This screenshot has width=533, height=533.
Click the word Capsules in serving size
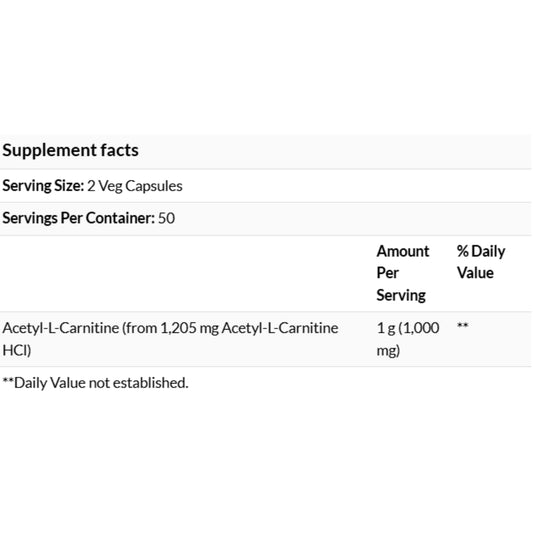coord(154,186)
